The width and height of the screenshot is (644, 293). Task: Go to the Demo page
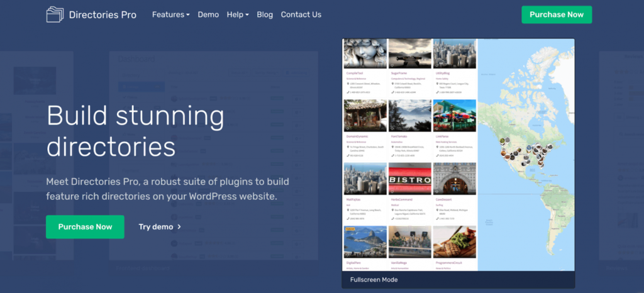tap(208, 14)
